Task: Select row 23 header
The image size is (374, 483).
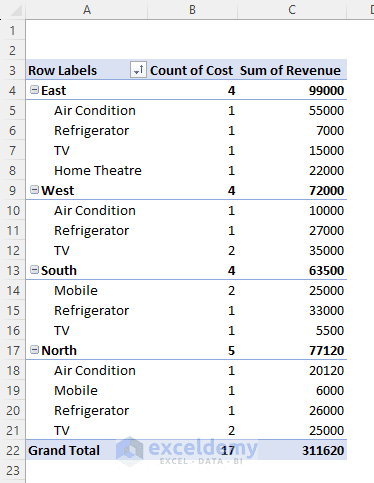Action: pyautogui.click(x=13, y=470)
